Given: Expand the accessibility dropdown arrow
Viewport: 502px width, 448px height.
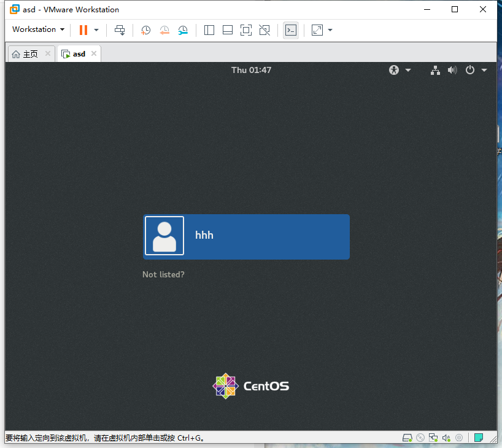Looking at the screenshot, I should pyautogui.click(x=408, y=70).
